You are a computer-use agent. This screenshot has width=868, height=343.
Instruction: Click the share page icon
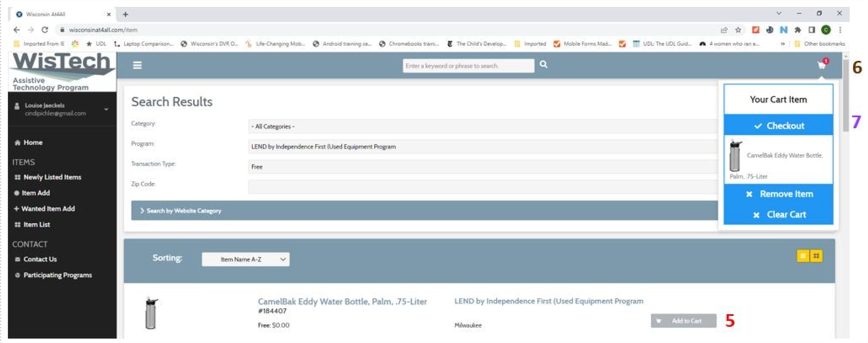[724, 29]
